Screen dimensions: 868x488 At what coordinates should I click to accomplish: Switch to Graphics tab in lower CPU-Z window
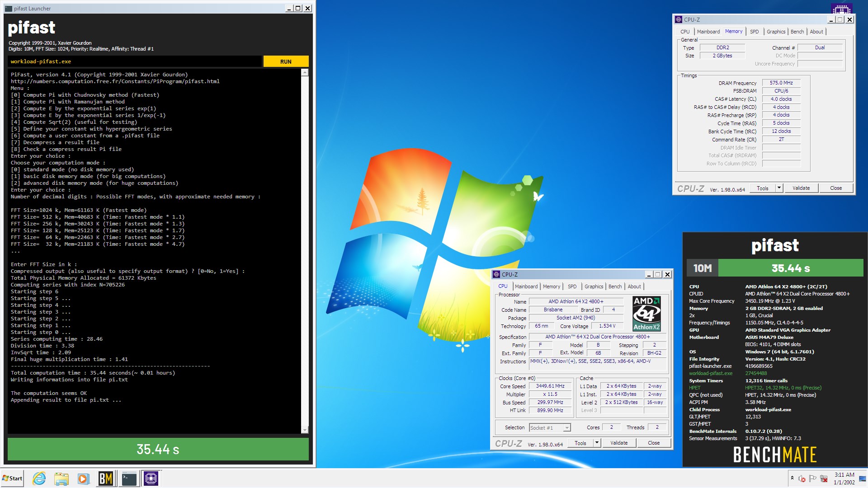(x=594, y=286)
